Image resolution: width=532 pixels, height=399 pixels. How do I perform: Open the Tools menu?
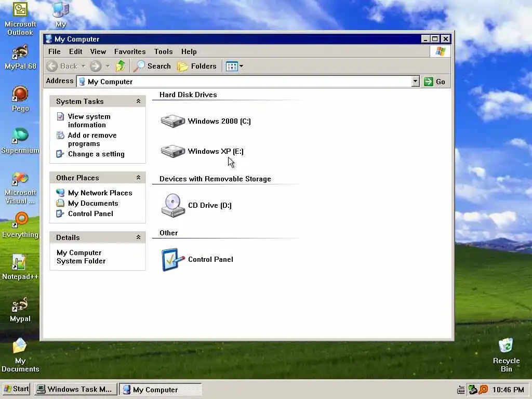(163, 51)
